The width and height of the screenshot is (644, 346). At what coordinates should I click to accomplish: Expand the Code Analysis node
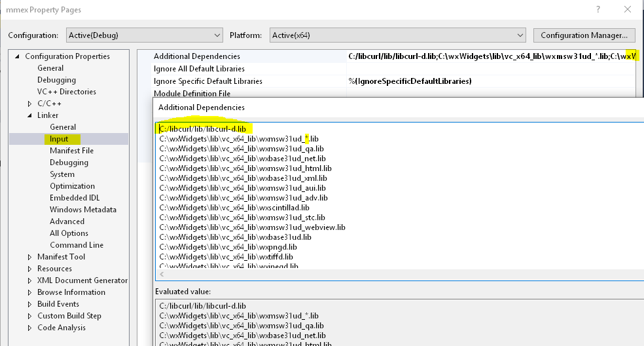(29, 328)
